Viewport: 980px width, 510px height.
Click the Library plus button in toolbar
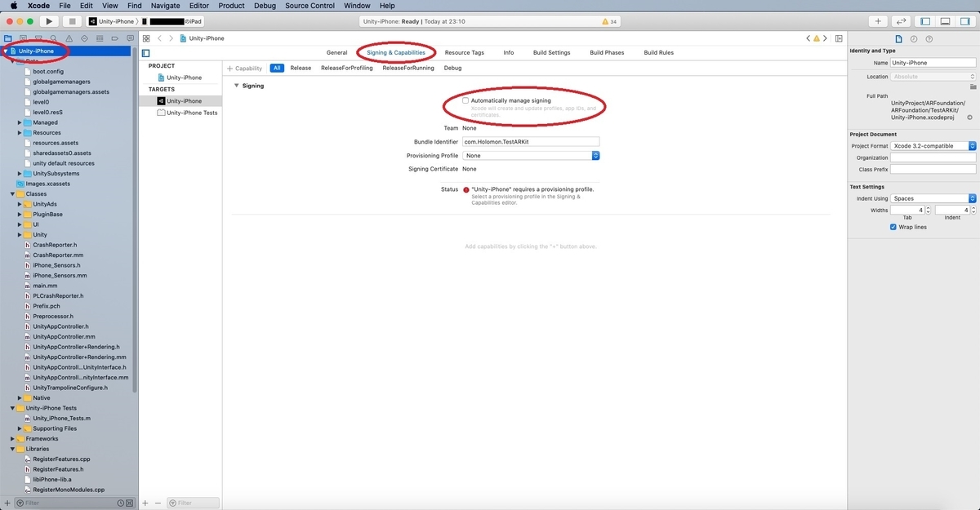point(878,21)
